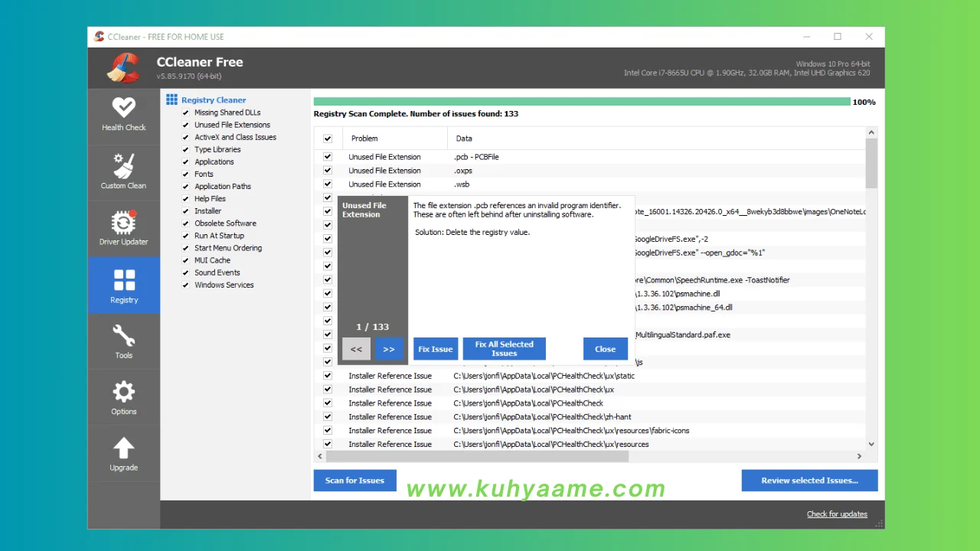Viewport: 980px width, 551px height.
Task: Uncheck the .oxps row checkbox
Action: [328, 171]
